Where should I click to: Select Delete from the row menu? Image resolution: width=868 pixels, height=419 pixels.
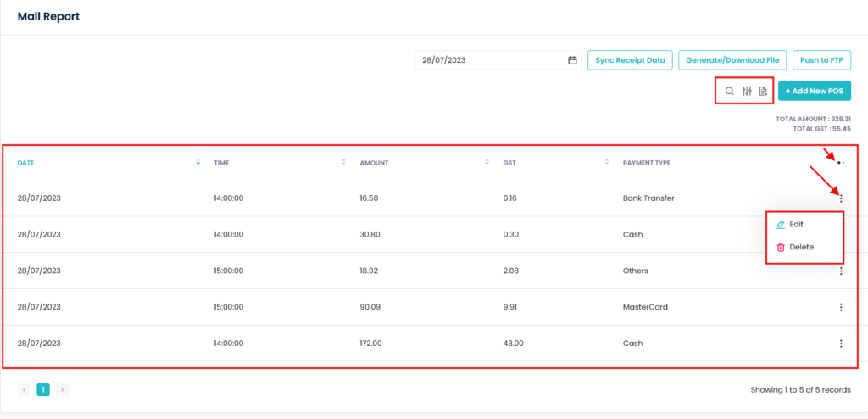(x=801, y=248)
